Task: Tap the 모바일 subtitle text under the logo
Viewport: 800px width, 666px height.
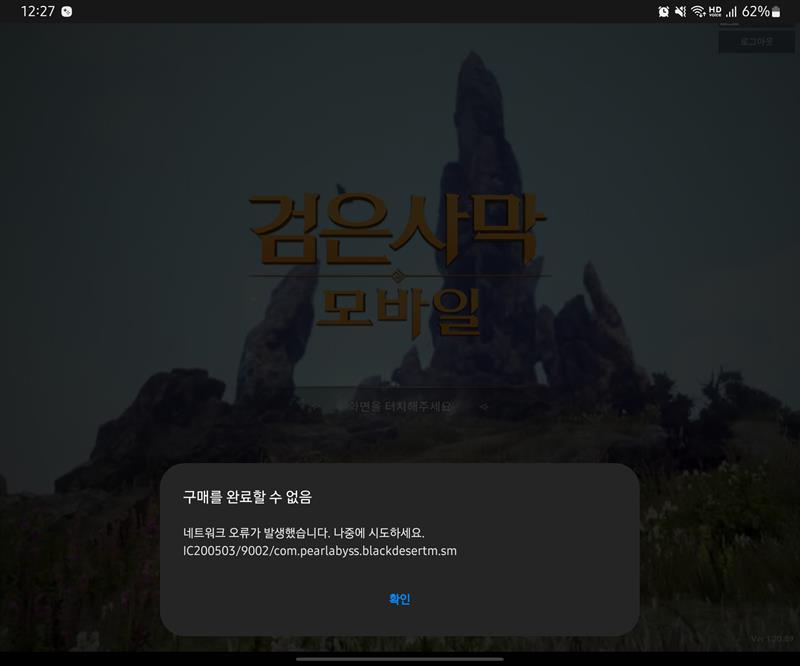Action: coord(398,312)
